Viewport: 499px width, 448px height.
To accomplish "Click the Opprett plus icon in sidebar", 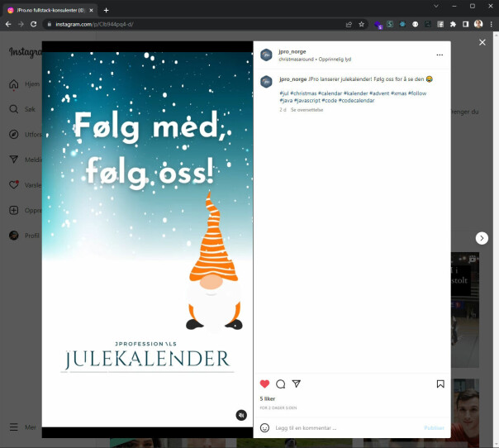I will (x=14, y=210).
